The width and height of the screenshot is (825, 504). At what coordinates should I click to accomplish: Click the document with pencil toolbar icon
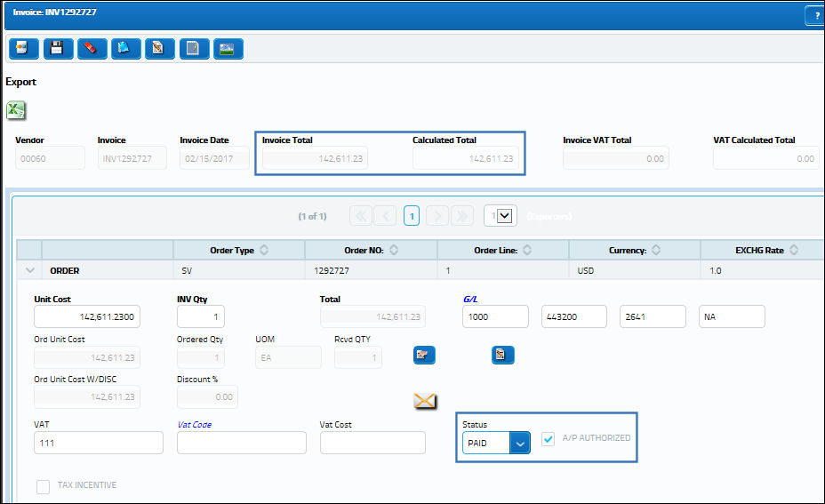click(160, 49)
